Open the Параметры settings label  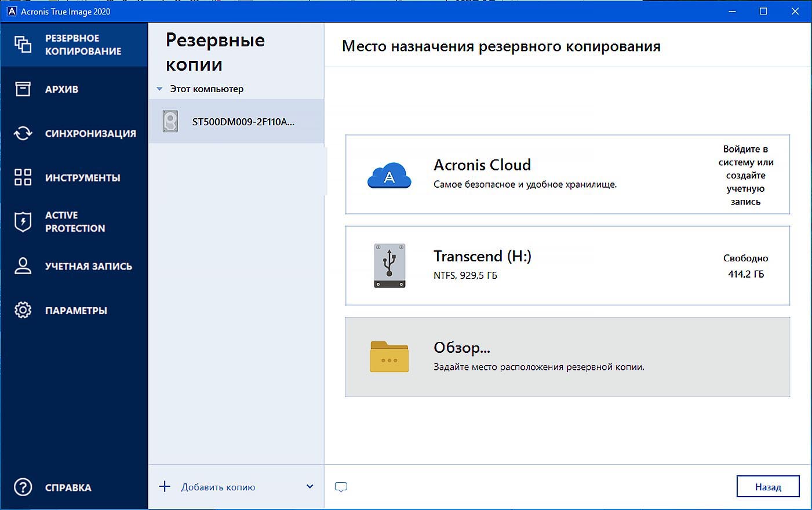[76, 311]
